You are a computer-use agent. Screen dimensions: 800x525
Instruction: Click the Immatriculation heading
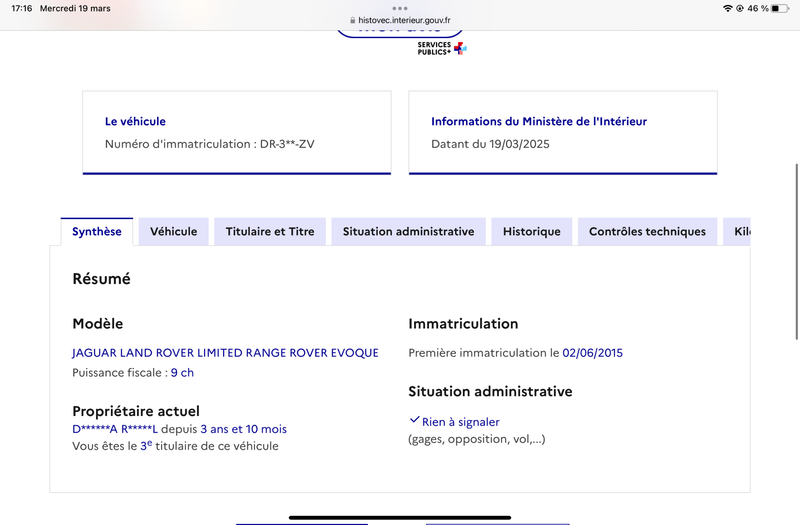pyautogui.click(x=463, y=324)
